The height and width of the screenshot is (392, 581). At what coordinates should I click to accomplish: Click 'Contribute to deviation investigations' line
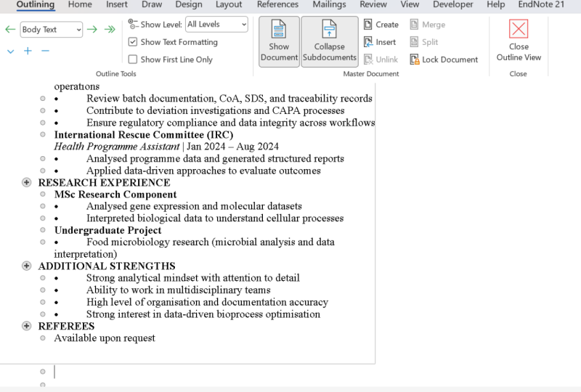(x=215, y=111)
